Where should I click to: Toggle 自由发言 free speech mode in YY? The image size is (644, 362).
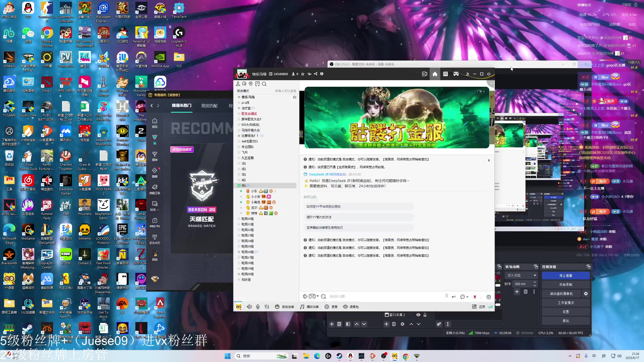click(x=285, y=307)
